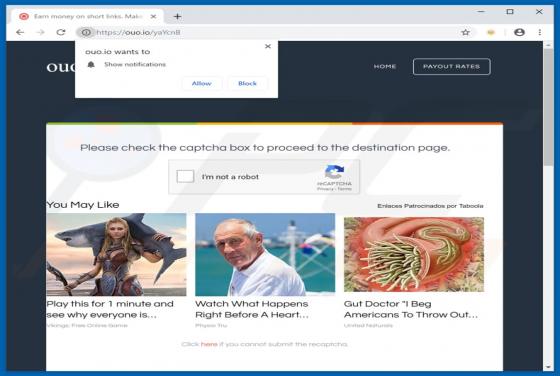Open a new tab with plus icon

[x=178, y=16]
